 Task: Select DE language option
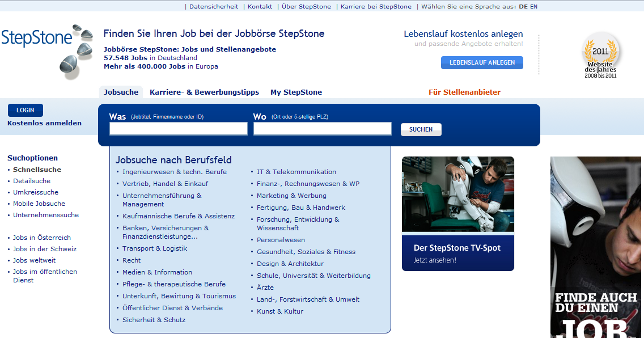pyautogui.click(x=523, y=7)
